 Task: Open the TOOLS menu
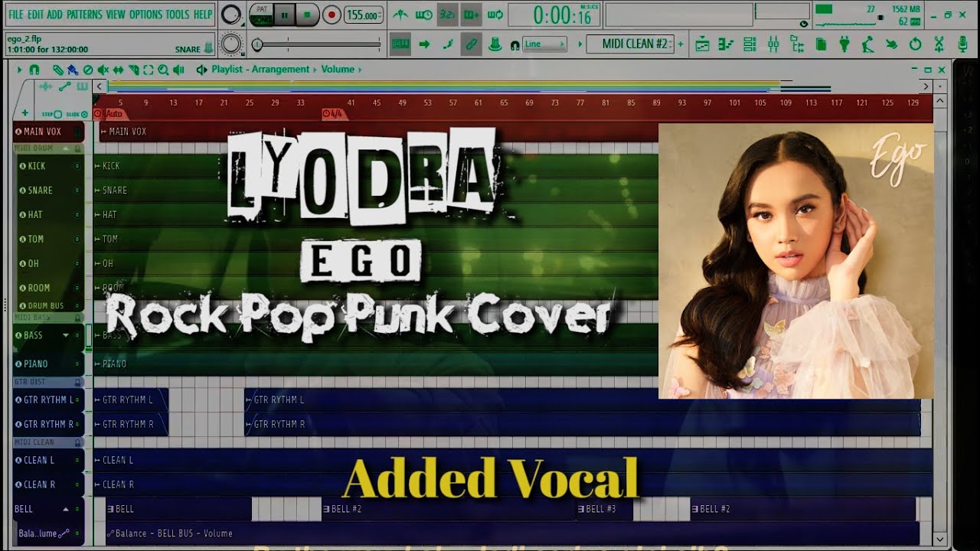[x=178, y=15]
